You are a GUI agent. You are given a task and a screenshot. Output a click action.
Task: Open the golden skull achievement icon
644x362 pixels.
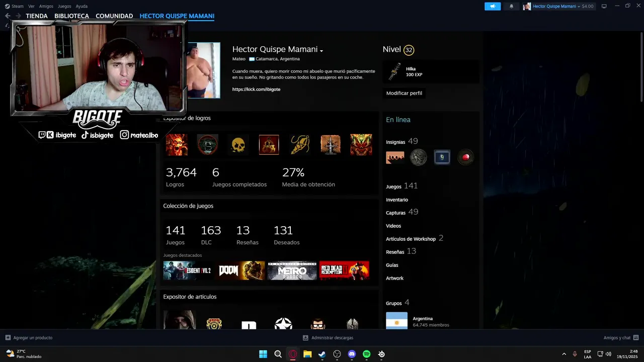(238, 145)
